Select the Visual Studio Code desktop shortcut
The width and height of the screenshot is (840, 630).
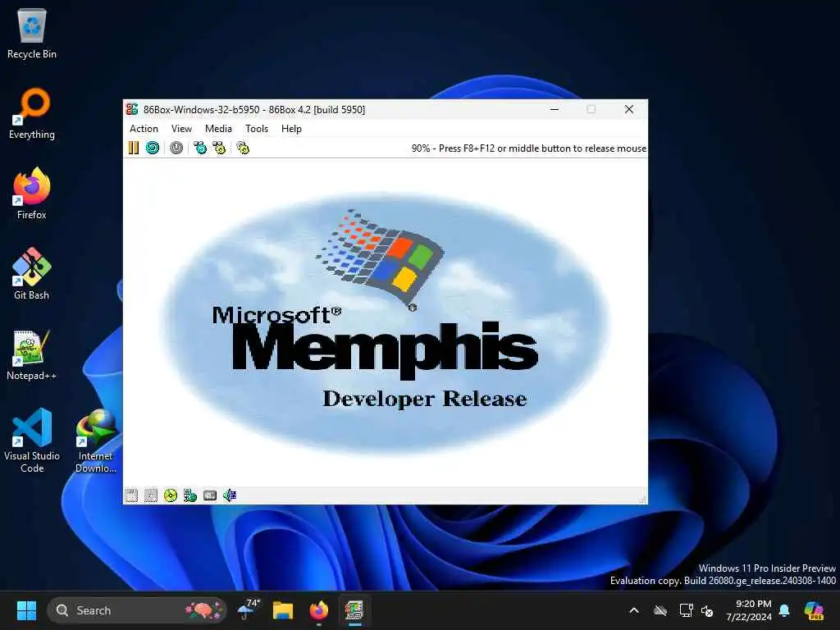coord(32,441)
